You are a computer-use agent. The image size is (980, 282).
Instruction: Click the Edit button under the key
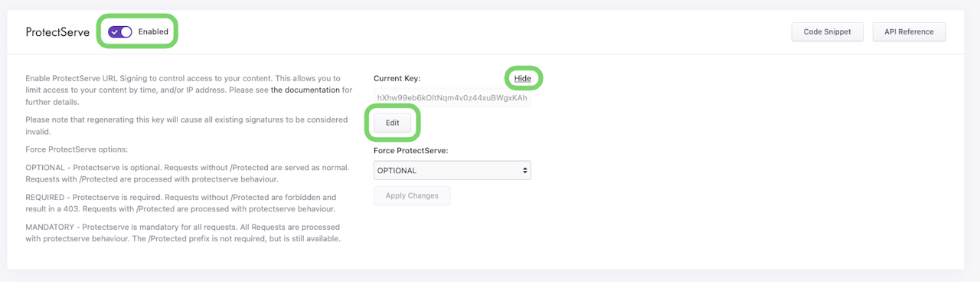pos(392,123)
